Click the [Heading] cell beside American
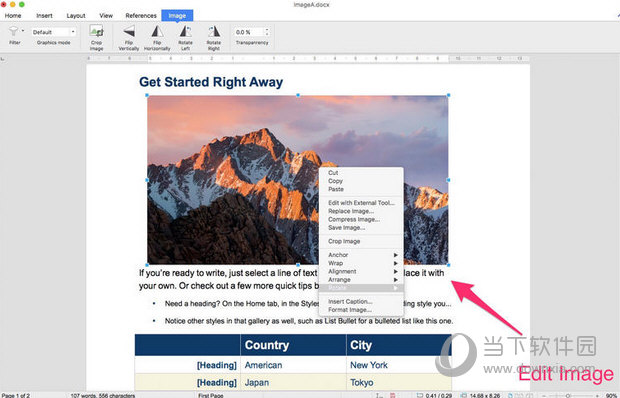This screenshot has height=398, width=620. tap(187, 365)
